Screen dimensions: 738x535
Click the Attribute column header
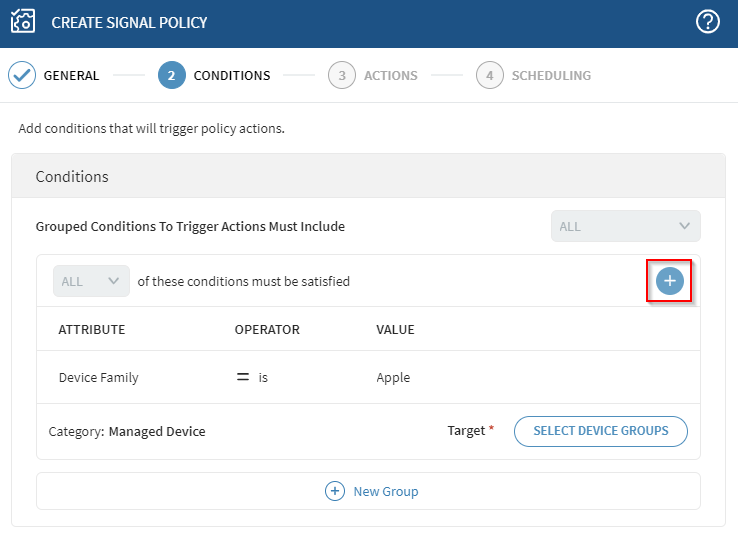pyautogui.click(x=91, y=329)
